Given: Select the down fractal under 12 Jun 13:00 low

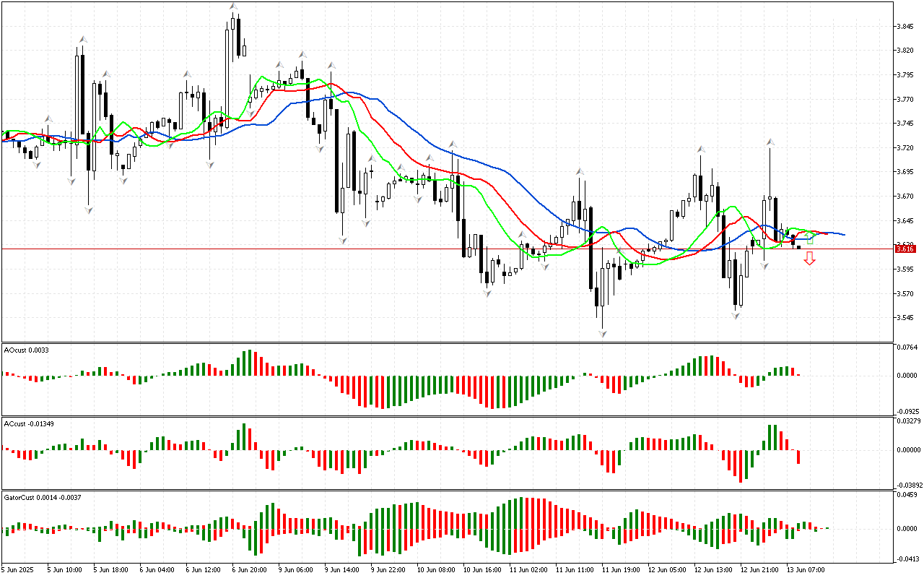Looking at the screenshot, I should [736, 316].
